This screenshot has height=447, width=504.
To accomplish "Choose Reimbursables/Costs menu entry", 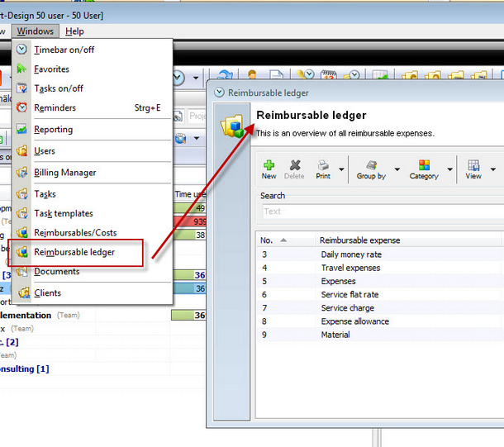I will (x=75, y=233).
